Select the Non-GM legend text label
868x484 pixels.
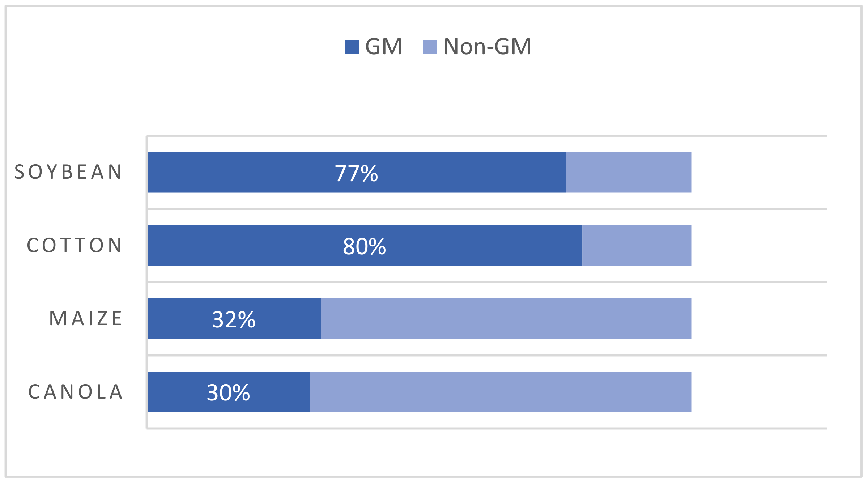(487, 47)
